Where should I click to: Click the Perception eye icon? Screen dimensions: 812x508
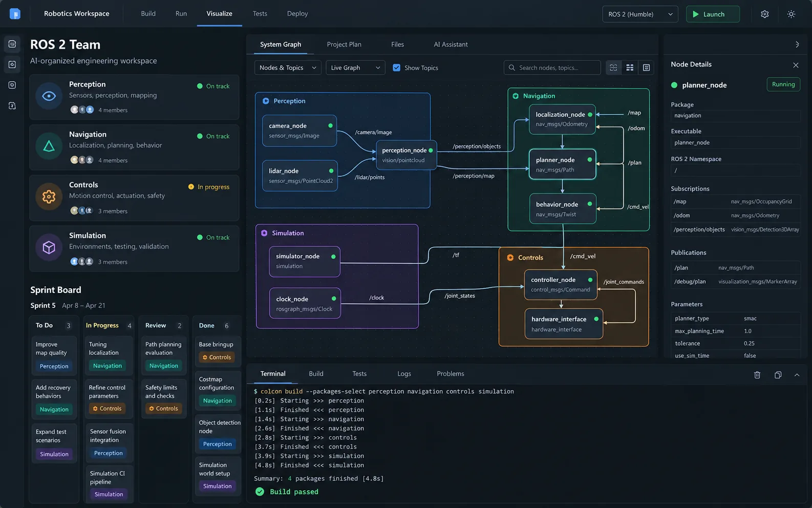pyautogui.click(x=49, y=96)
